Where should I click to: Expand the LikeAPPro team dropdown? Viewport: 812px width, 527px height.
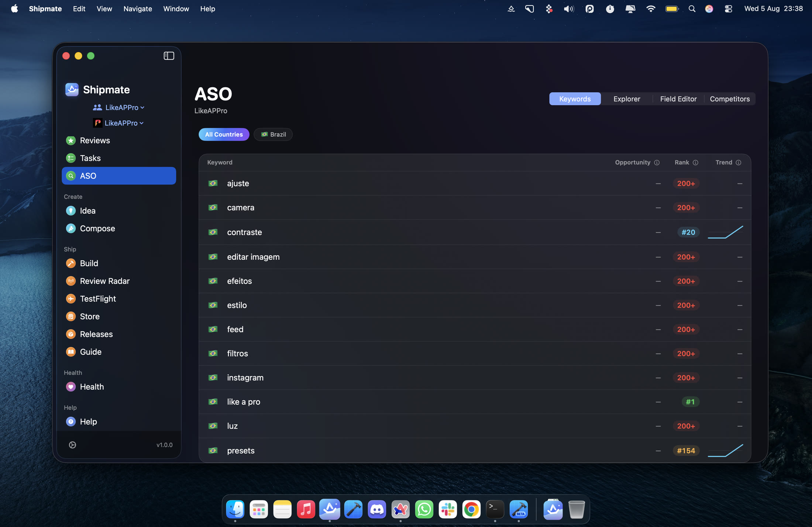[118, 108]
